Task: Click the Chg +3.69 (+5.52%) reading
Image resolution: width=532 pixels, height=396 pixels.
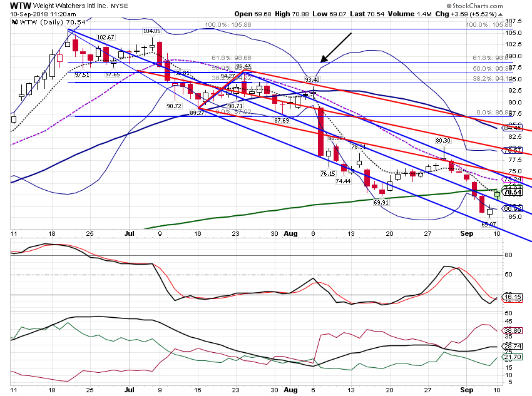Action: point(466,14)
